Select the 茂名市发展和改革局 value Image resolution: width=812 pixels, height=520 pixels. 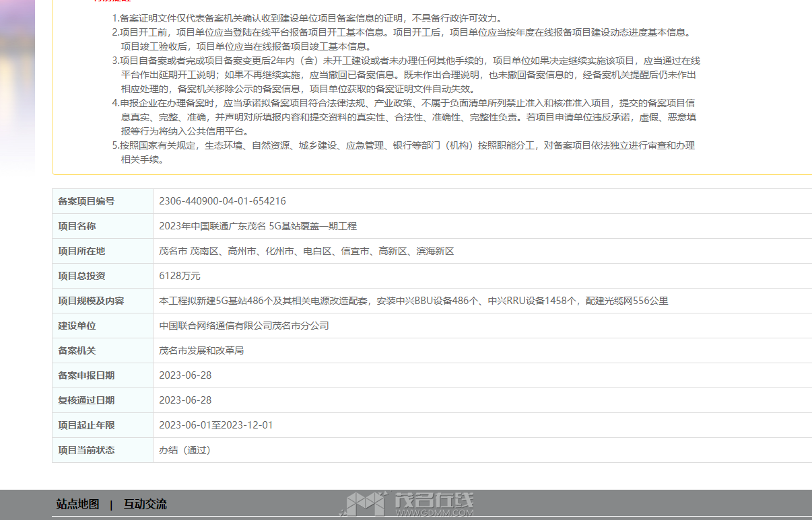click(201, 350)
